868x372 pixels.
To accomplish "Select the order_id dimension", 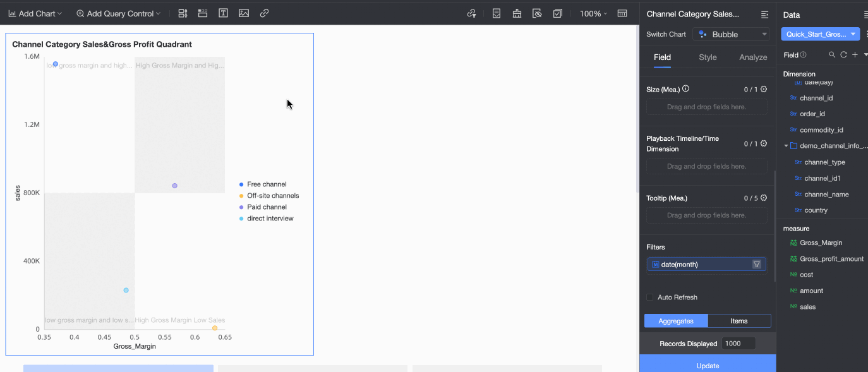I will 812,114.
